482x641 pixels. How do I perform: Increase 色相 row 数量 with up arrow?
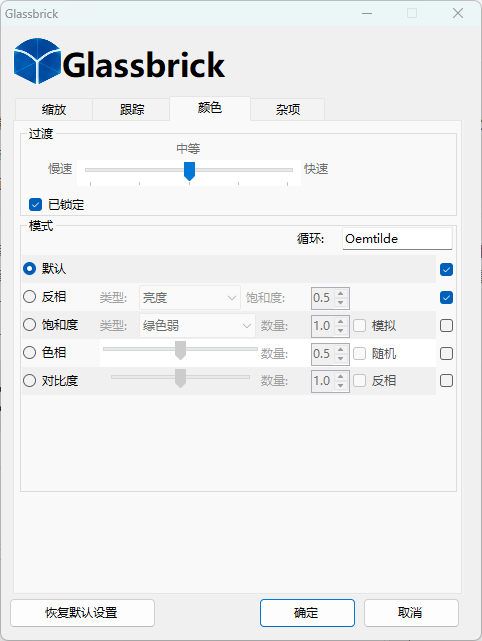click(341, 349)
